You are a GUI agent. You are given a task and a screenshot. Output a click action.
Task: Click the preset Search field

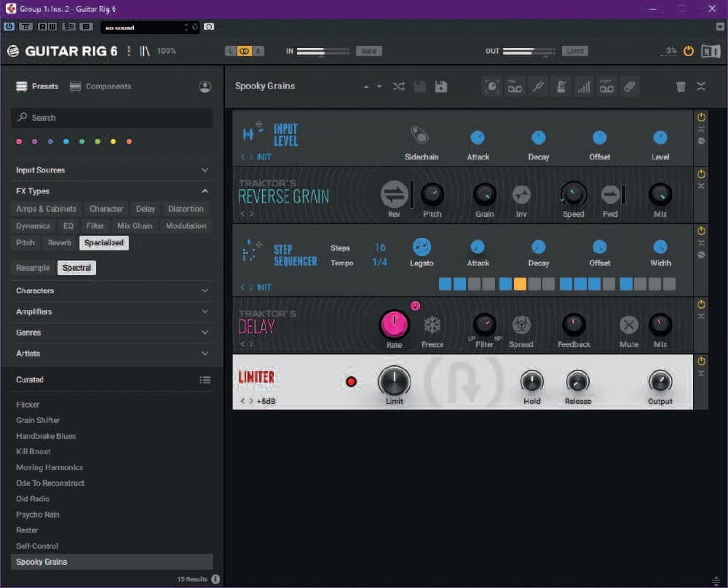111,118
